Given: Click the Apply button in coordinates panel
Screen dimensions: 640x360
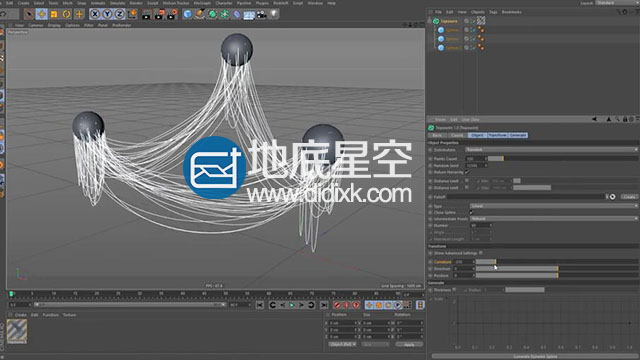Looking at the screenshot, I should point(409,344).
